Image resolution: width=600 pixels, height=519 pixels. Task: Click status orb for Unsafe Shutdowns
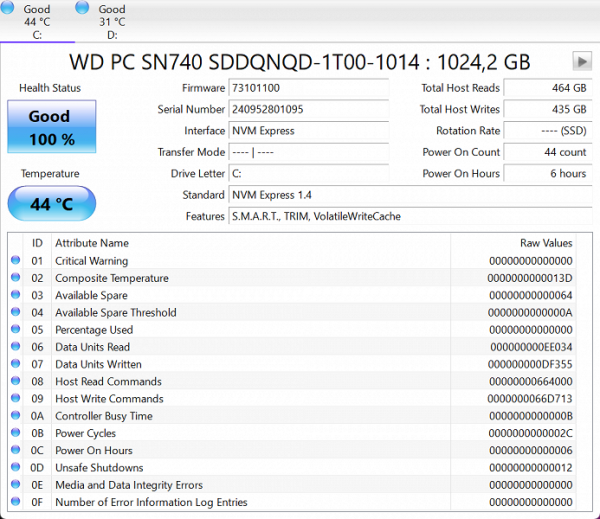15,468
